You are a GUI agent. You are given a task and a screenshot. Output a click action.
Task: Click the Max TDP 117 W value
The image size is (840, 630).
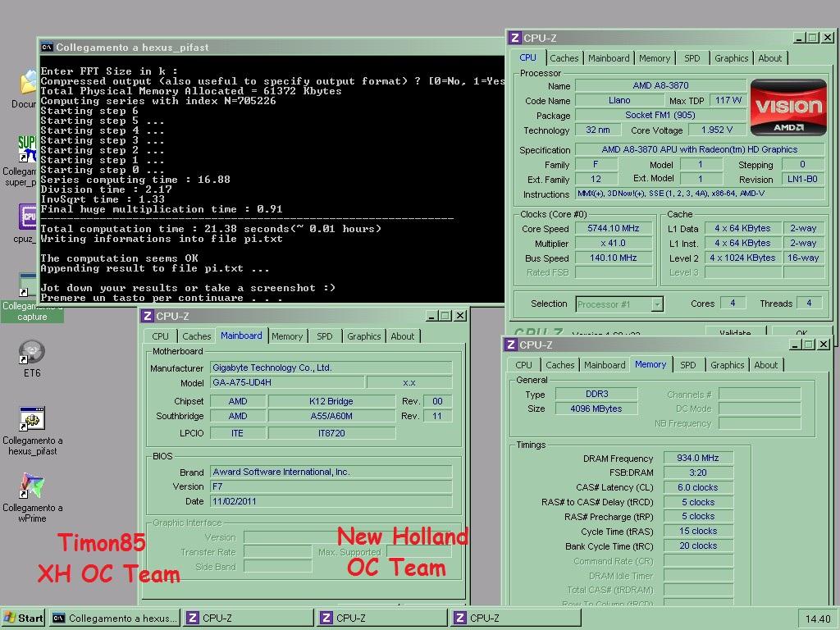728,100
